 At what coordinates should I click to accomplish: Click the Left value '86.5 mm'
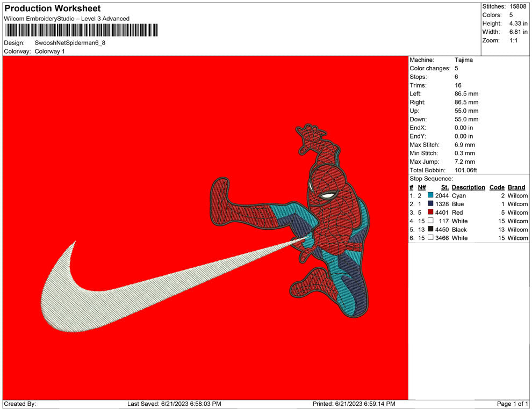[466, 93]
